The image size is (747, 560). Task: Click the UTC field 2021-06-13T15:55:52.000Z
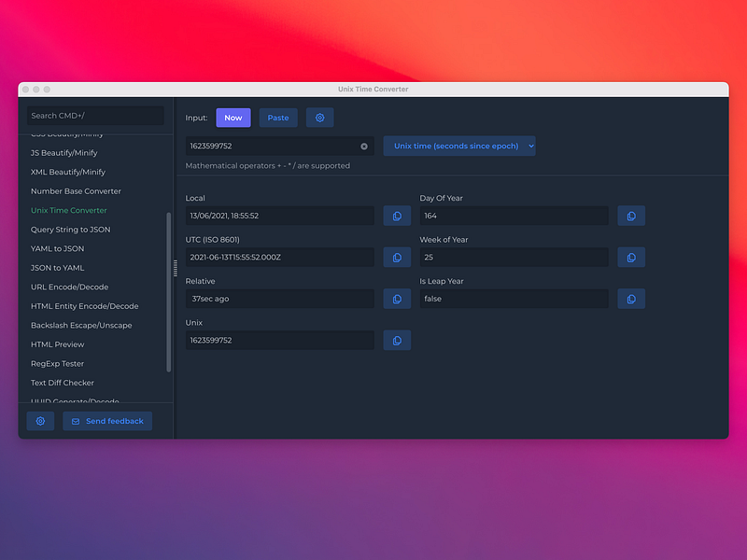(279, 258)
